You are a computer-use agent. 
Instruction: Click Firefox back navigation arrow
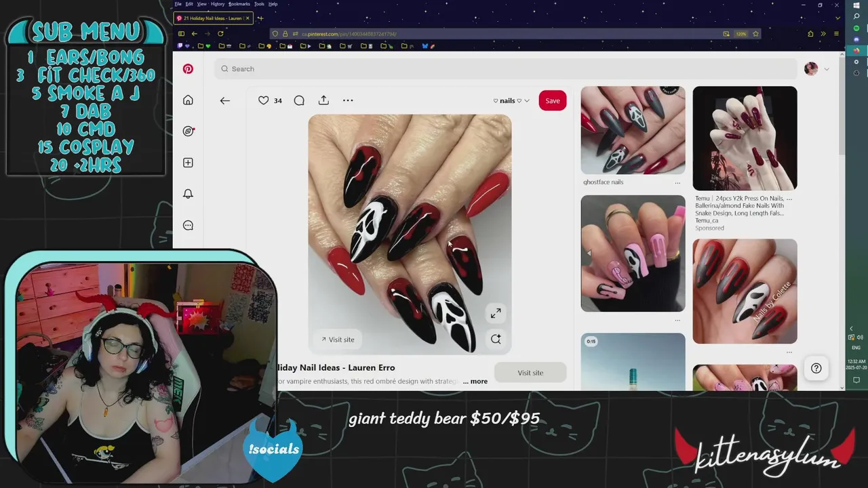[x=195, y=34]
